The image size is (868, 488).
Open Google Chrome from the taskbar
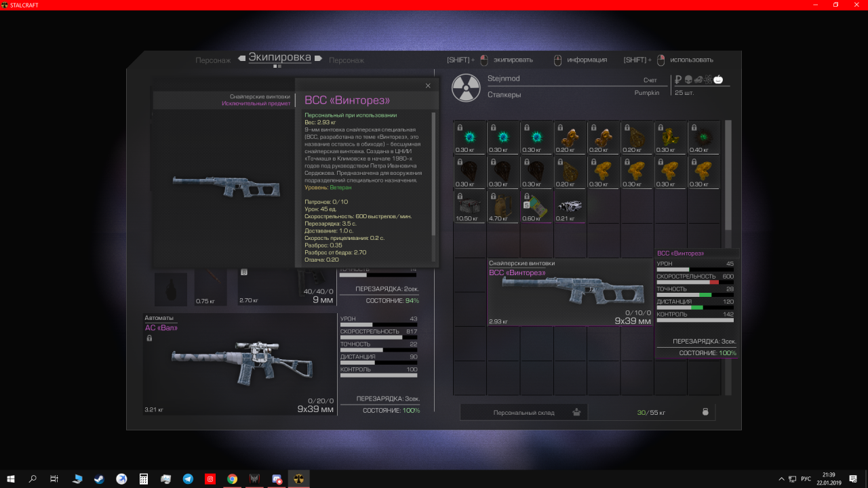232,479
